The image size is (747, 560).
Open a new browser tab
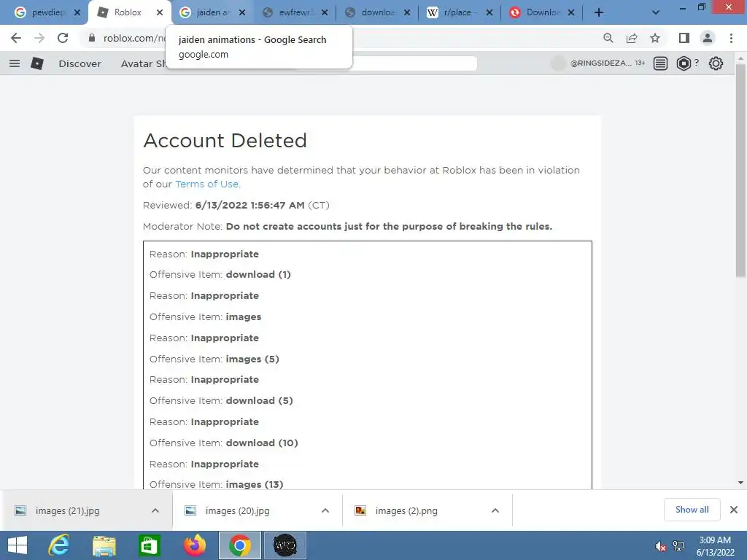(x=599, y=12)
